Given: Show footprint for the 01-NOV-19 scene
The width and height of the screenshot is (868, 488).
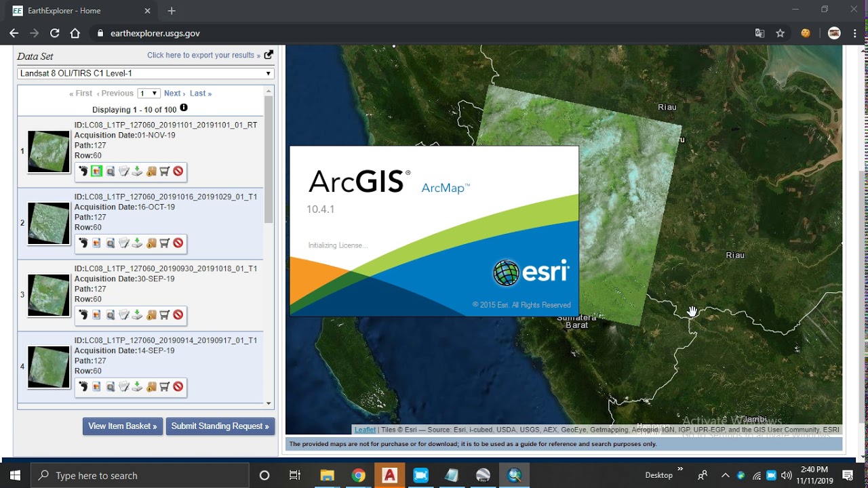Looking at the screenshot, I should pos(83,171).
